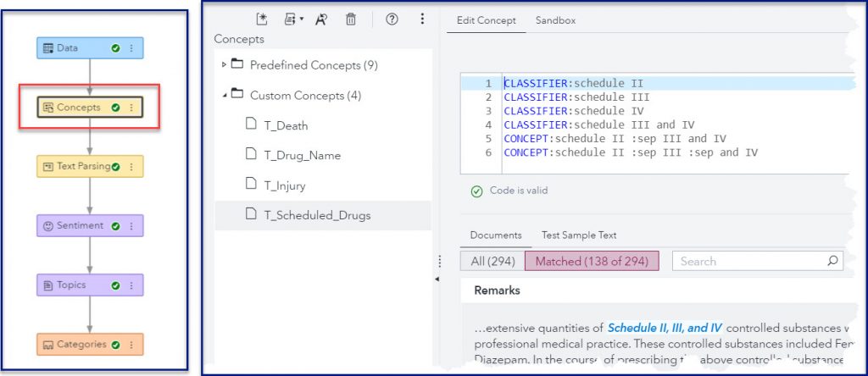Click the pane splitter dots handle

pos(439,261)
